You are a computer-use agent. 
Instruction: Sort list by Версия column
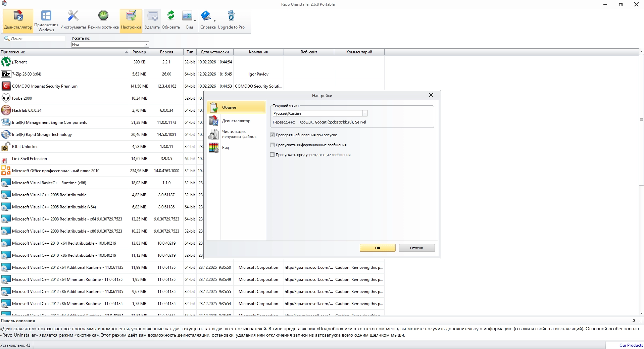click(x=166, y=52)
